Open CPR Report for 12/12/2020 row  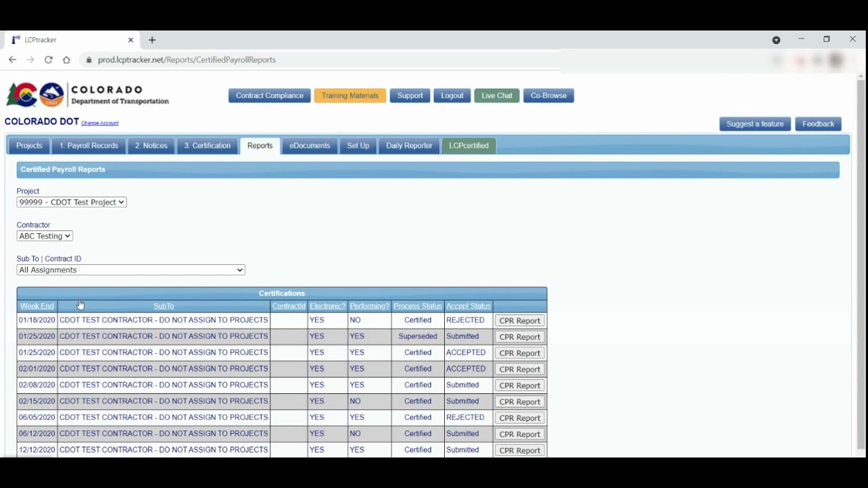click(x=519, y=451)
